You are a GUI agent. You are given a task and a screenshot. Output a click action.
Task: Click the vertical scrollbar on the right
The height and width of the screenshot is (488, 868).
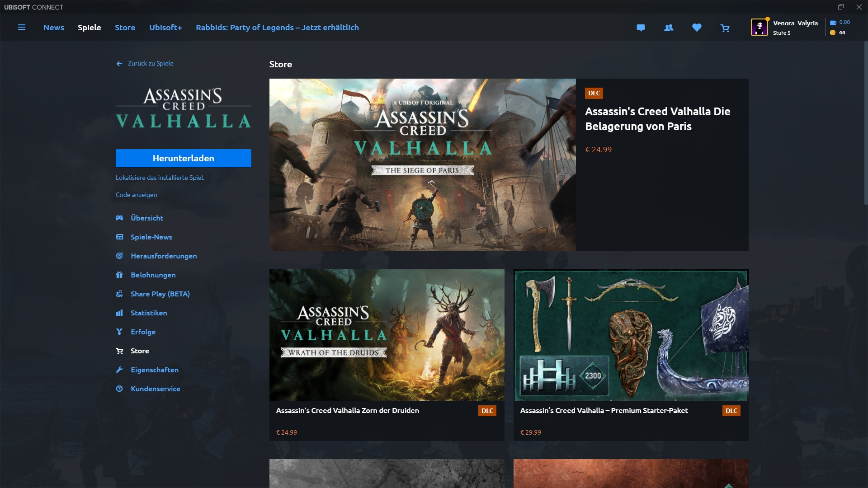866,122
